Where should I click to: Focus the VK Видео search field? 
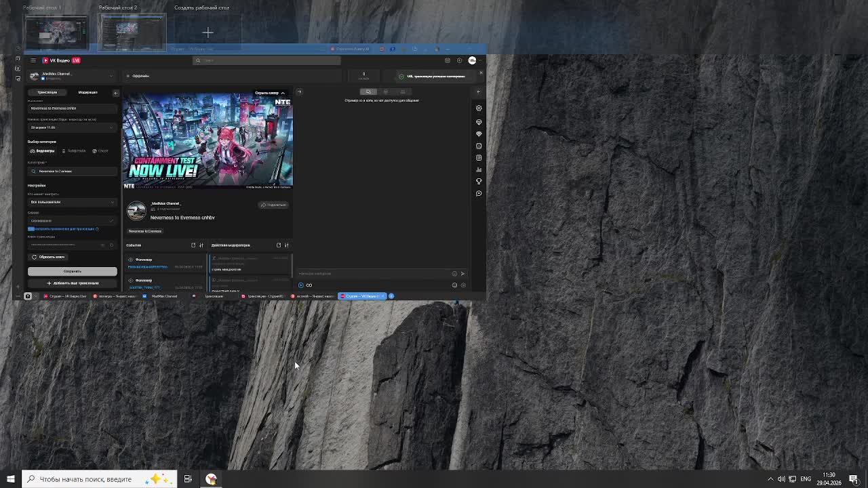pyautogui.click(x=267, y=60)
